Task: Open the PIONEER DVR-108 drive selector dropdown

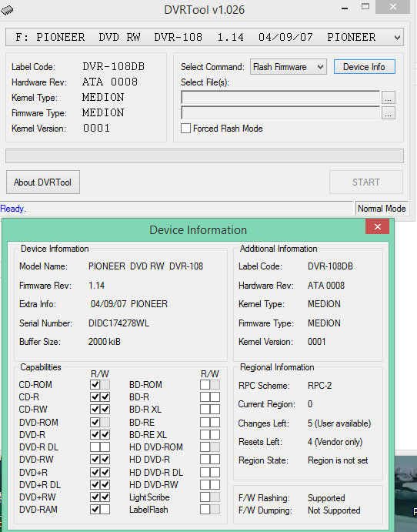Action: click(x=205, y=37)
